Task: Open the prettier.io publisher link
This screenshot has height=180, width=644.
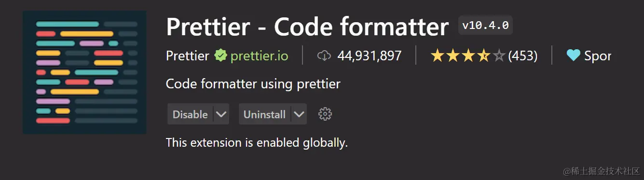Action: coord(259,56)
